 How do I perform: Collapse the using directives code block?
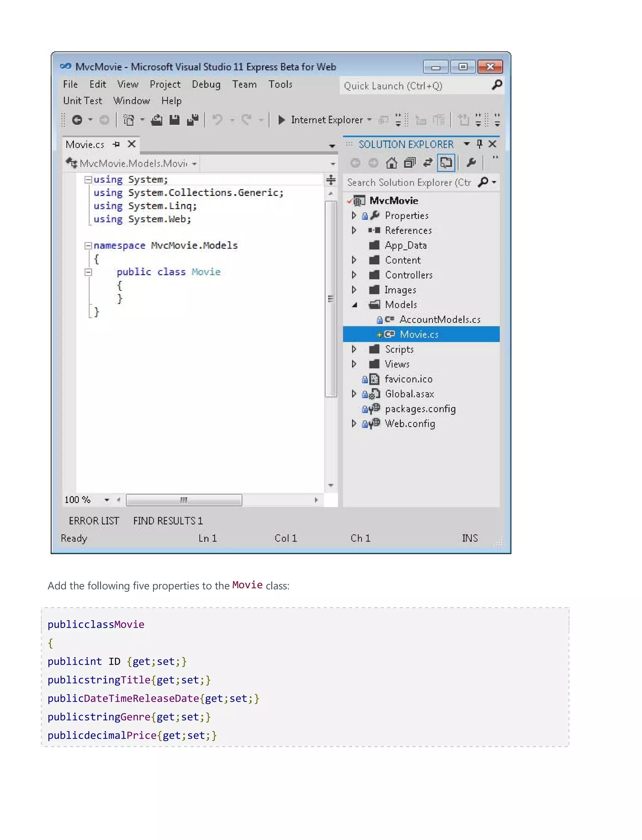pos(88,180)
